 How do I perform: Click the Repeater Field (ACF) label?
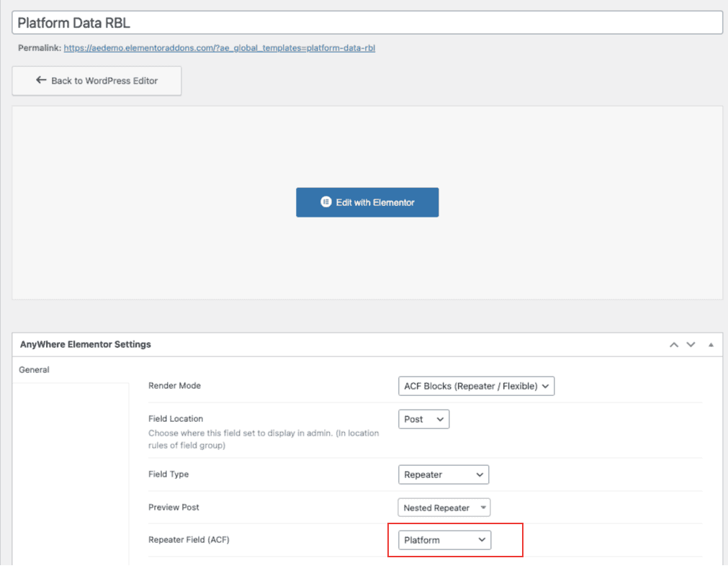[x=189, y=539]
